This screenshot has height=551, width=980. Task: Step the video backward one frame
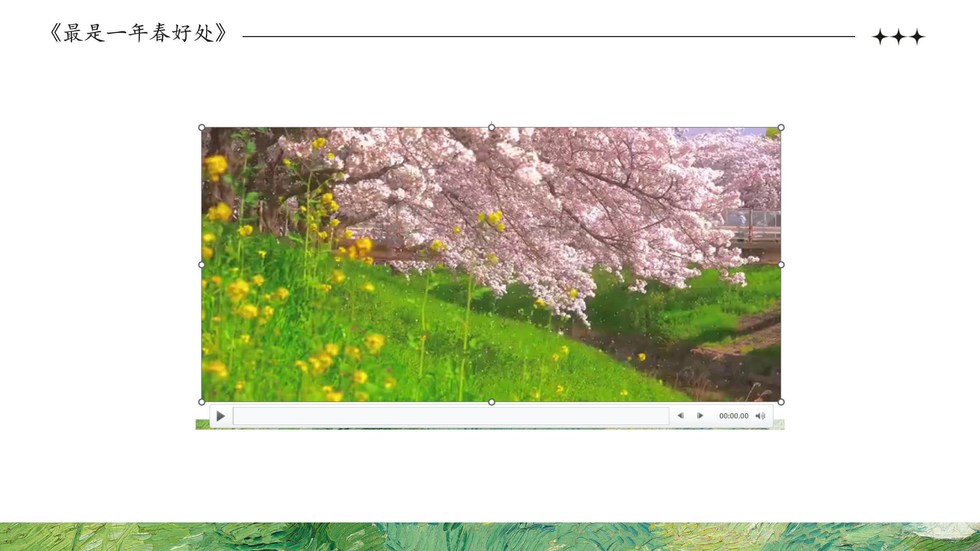tap(681, 416)
